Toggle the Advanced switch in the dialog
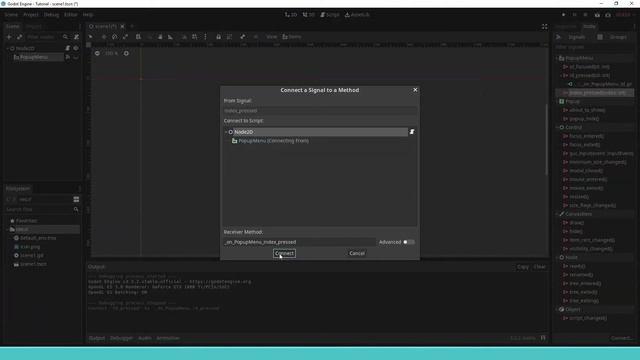 tap(409, 242)
